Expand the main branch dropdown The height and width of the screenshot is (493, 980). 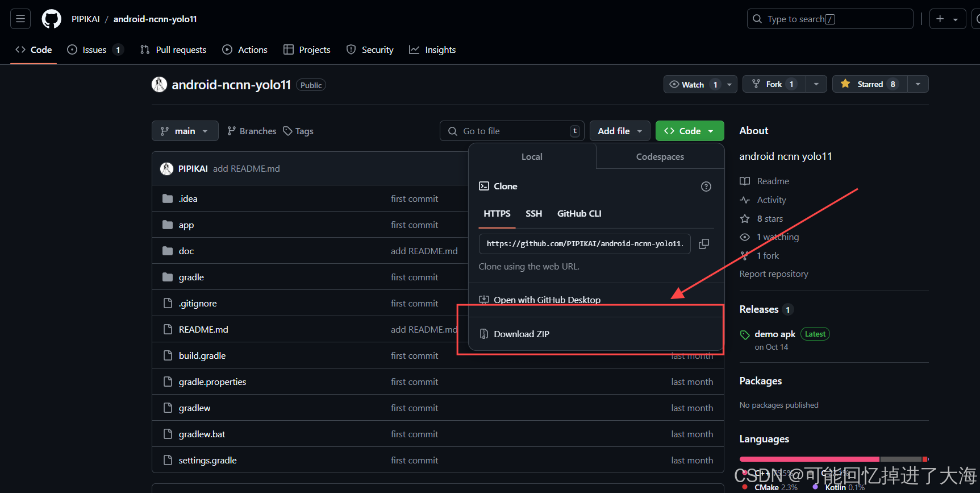[185, 131]
